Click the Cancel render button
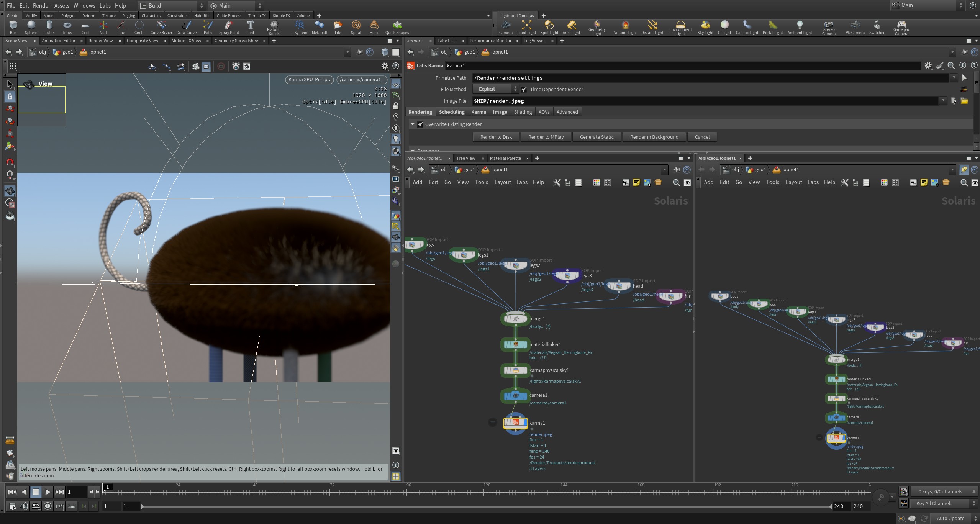This screenshot has width=980, height=524. pos(702,137)
